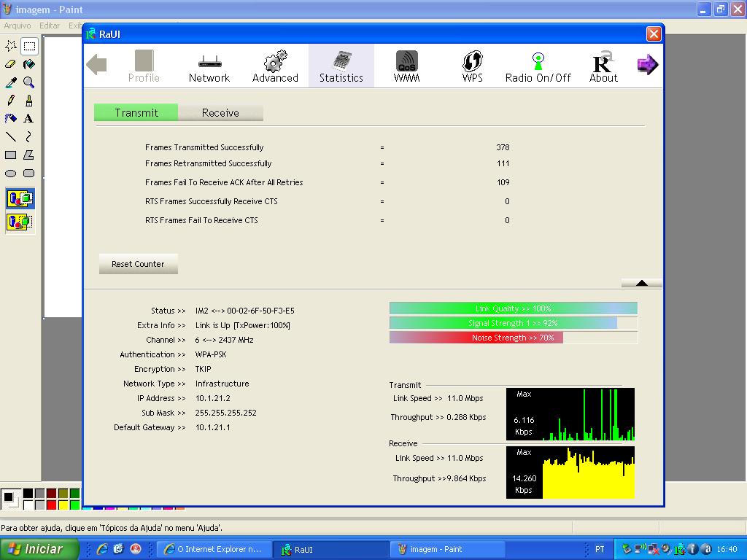This screenshot has height=560, width=747.
Task: Select the Paint eraser tool
Action: pyautogui.click(x=11, y=64)
